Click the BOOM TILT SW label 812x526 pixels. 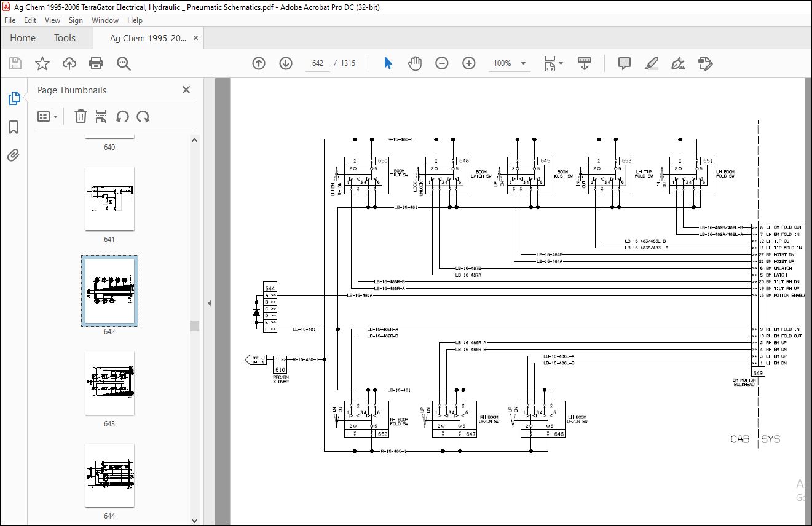click(400, 174)
